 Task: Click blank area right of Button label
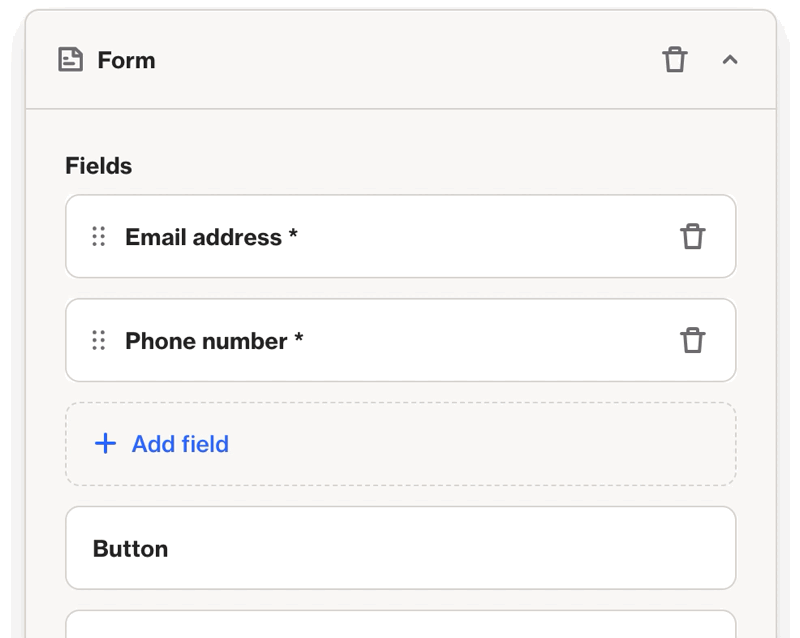click(450, 549)
